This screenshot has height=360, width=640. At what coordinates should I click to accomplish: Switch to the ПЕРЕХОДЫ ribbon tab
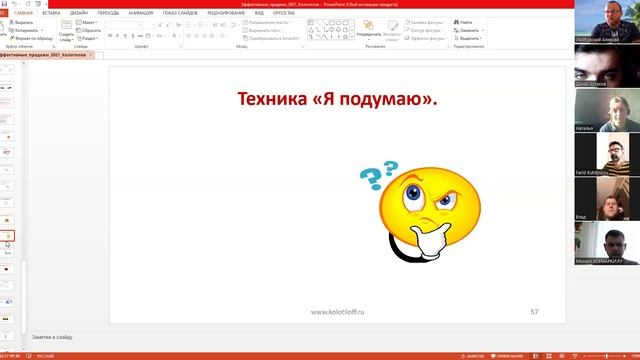[108, 13]
